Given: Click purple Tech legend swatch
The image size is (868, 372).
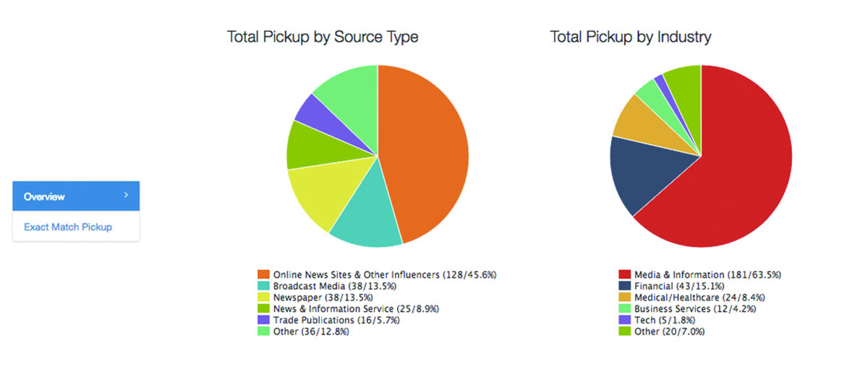Looking at the screenshot, I should click(624, 320).
